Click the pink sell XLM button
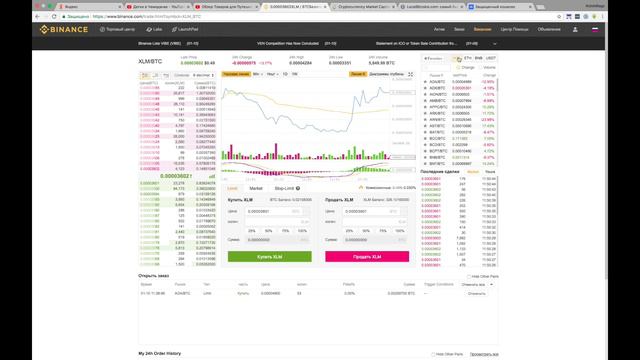The height and width of the screenshot is (360, 640). pyautogui.click(x=367, y=257)
